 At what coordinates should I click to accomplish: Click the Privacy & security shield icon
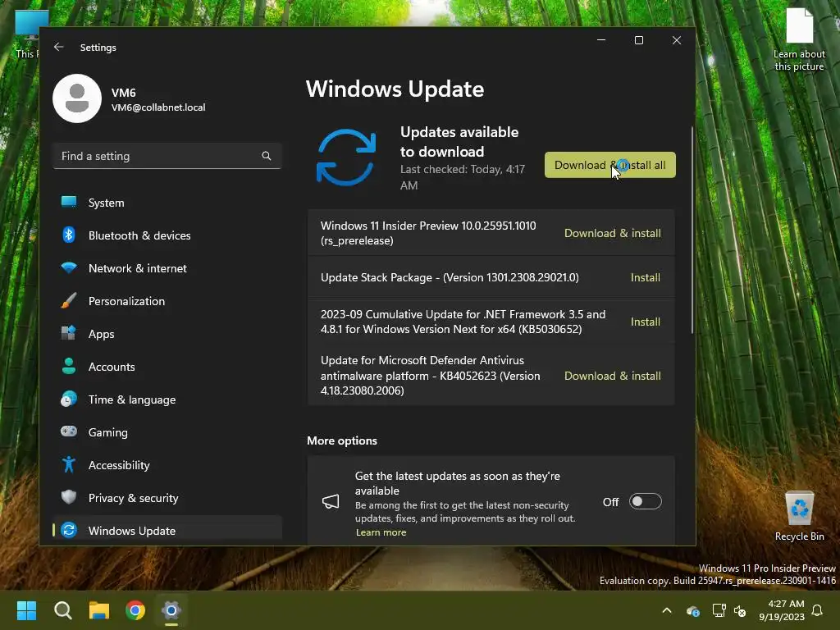pos(69,497)
